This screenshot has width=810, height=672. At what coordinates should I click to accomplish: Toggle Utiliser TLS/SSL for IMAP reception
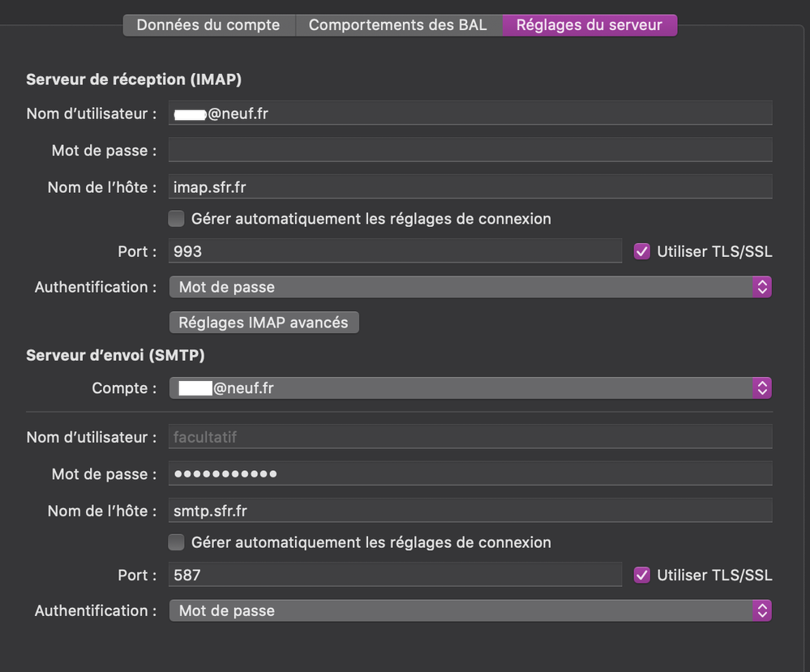tap(641, 251)
